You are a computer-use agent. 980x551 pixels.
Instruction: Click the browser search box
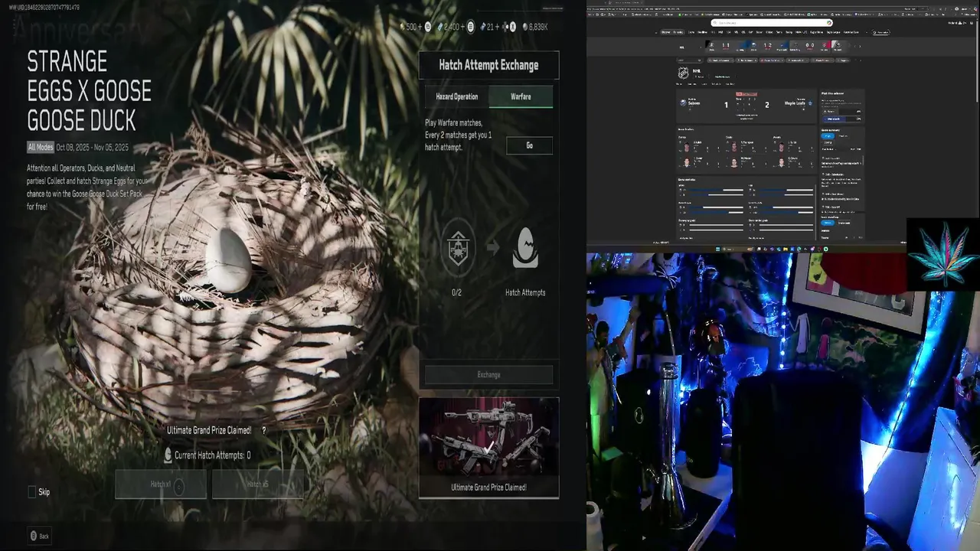(x=772, y=23)
